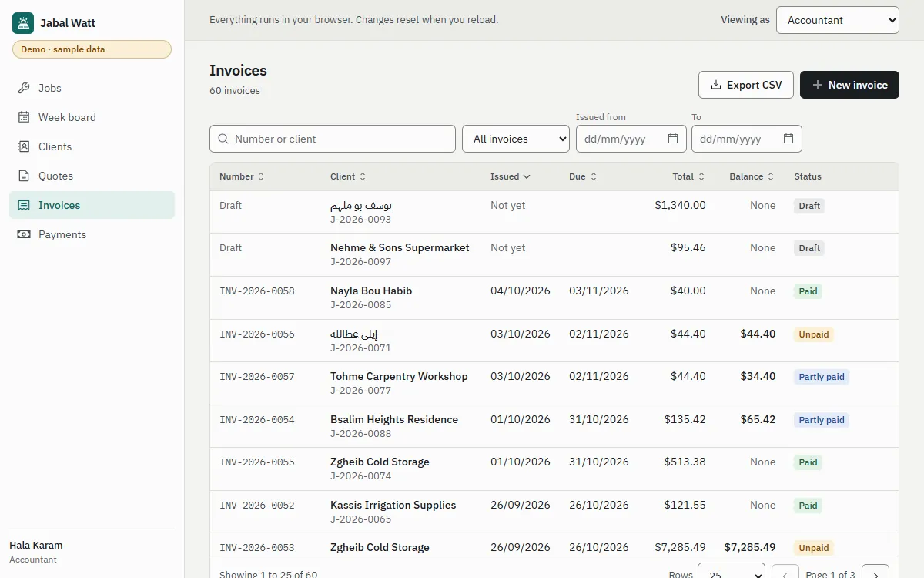Open the All invoices filter dropdown
This screenshot has height=578, width=924.
pyautogui.click(x=516, y=139)
